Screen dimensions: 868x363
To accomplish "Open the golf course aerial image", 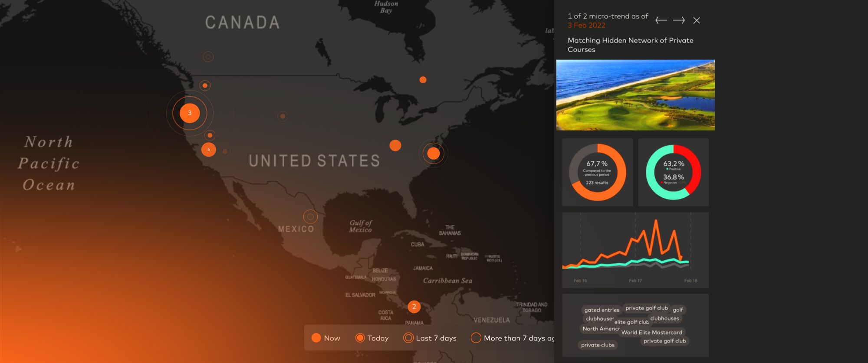I will 635,95.
